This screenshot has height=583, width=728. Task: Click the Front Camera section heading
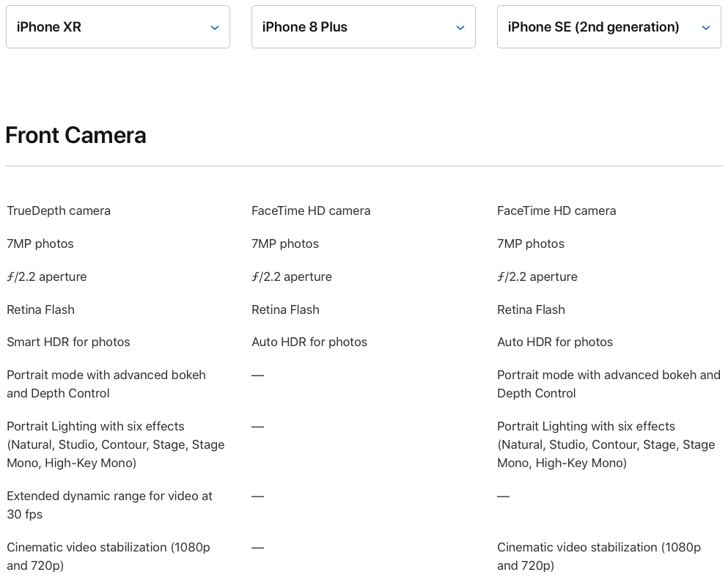(x=76, y=135)
